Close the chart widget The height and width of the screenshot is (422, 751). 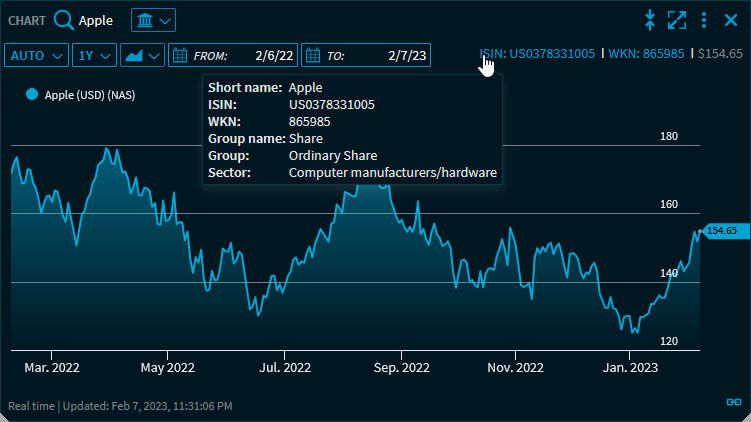coord(730,20)
